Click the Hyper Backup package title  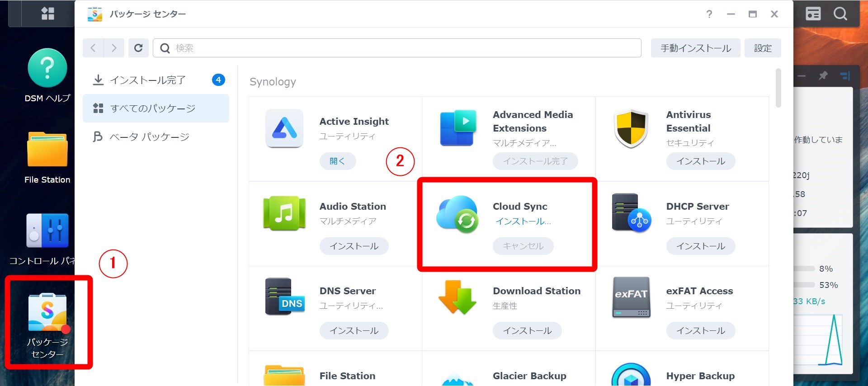click(700, 376)
